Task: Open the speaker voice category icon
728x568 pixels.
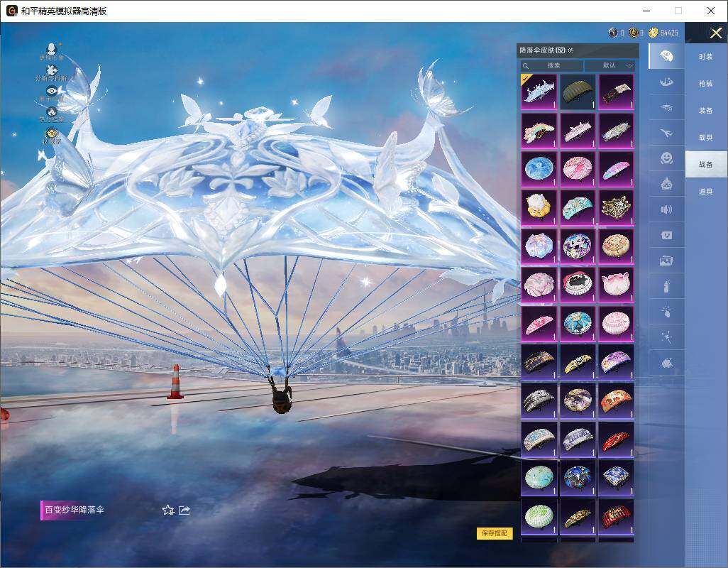Action: pos(666,210)
